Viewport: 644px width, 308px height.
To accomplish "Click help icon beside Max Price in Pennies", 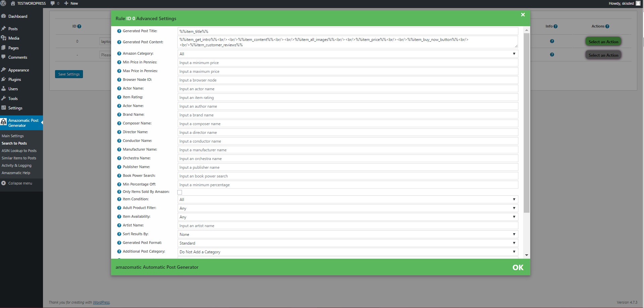I will [x=119, y=71].
